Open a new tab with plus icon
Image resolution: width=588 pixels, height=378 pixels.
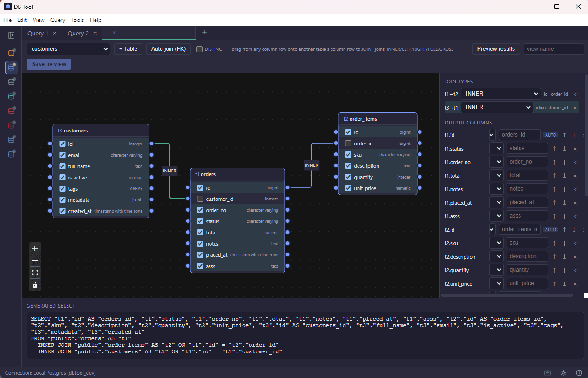tap(204, 33)
